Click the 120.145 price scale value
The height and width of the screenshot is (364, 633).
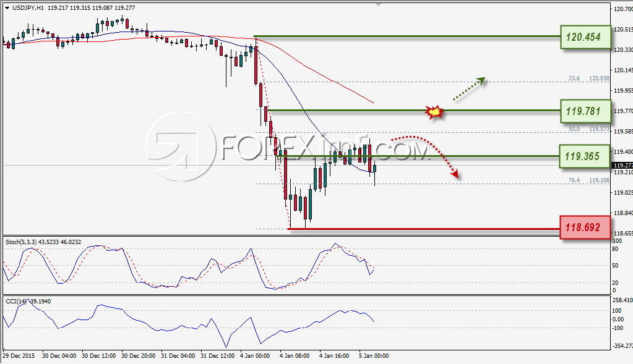623,70
